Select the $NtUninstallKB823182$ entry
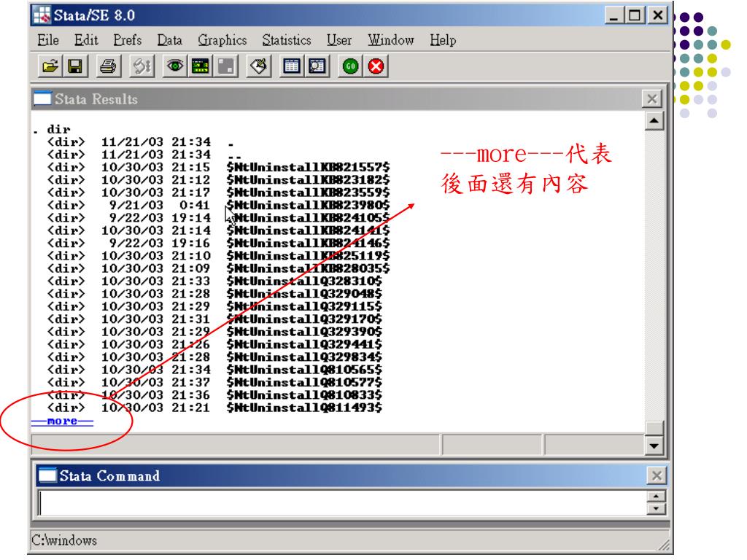 tap(309, 180)
